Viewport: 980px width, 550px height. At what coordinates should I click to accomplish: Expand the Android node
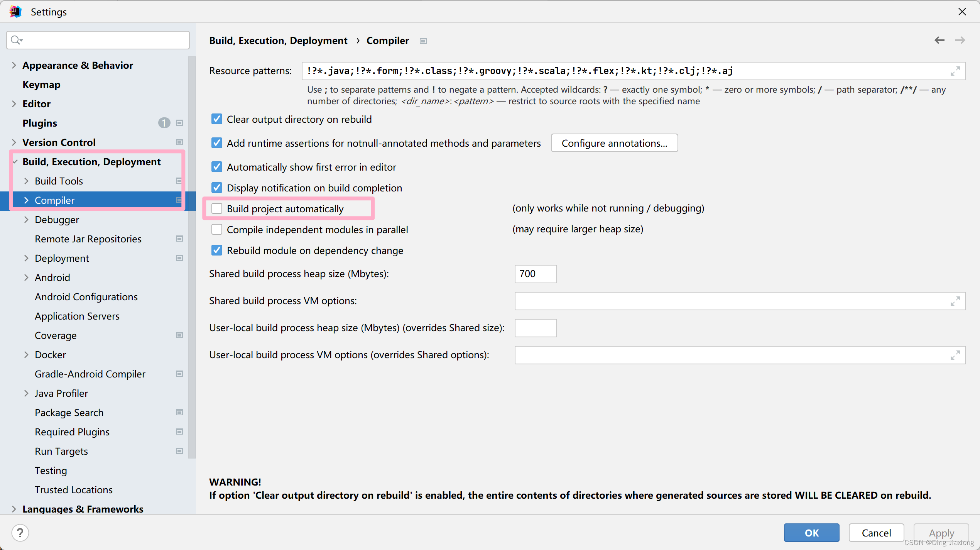[26, 278]
